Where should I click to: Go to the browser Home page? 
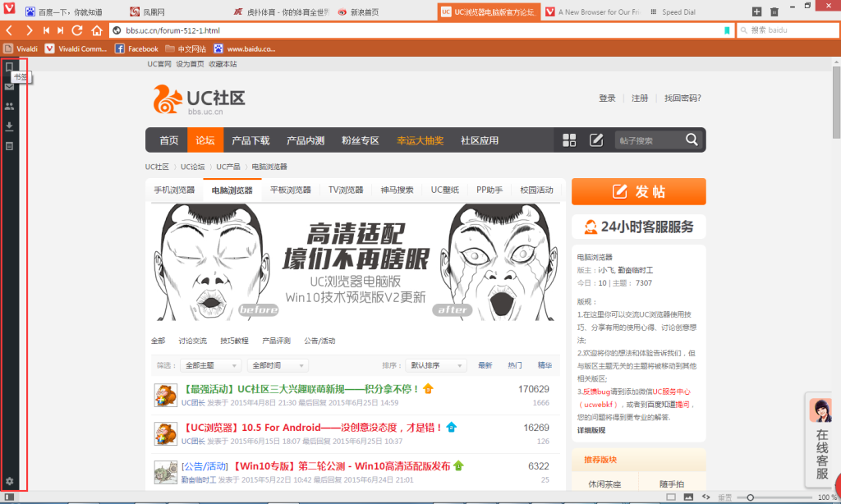tap(97, 30)
